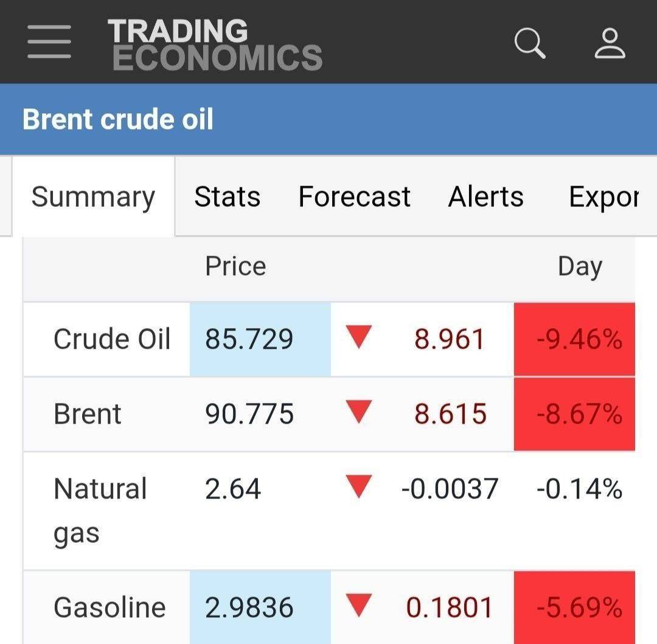Open the Stats tab

tap(227, 197)
